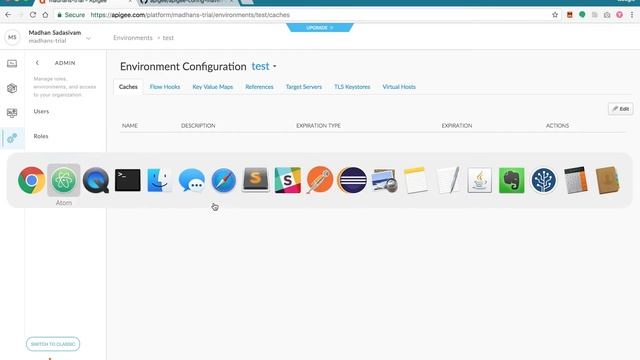The width and height of the screenshot is (640, 360).
Task: Switch to the Flow Hooks tab
Action: click(x=165, y=87)
